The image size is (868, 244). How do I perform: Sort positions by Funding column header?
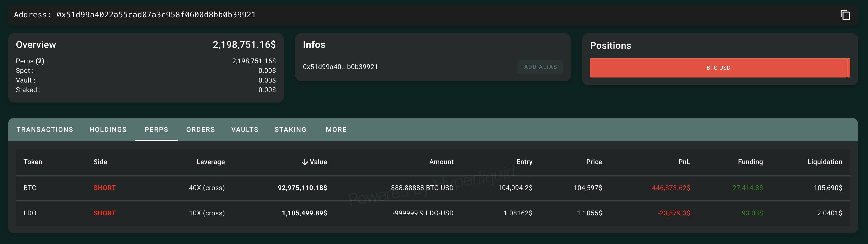pos(750,162)
